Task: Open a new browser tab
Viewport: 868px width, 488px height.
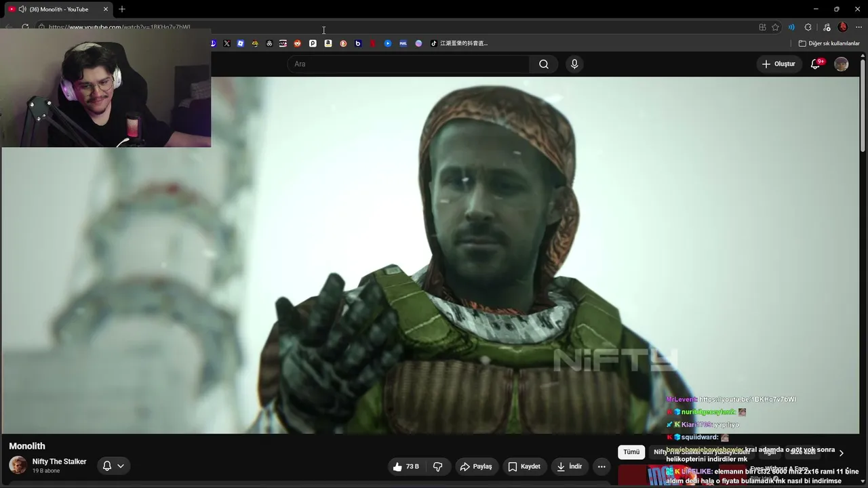Action: 122,9
